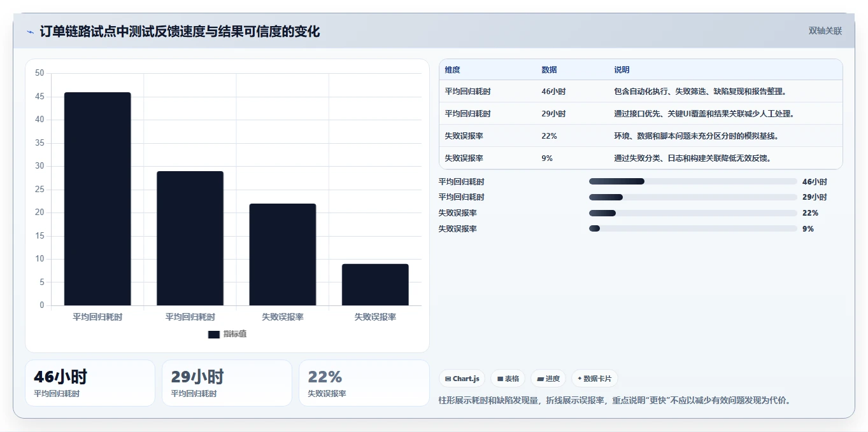Click the 46 value chart bar

click(x=97, y=199)
